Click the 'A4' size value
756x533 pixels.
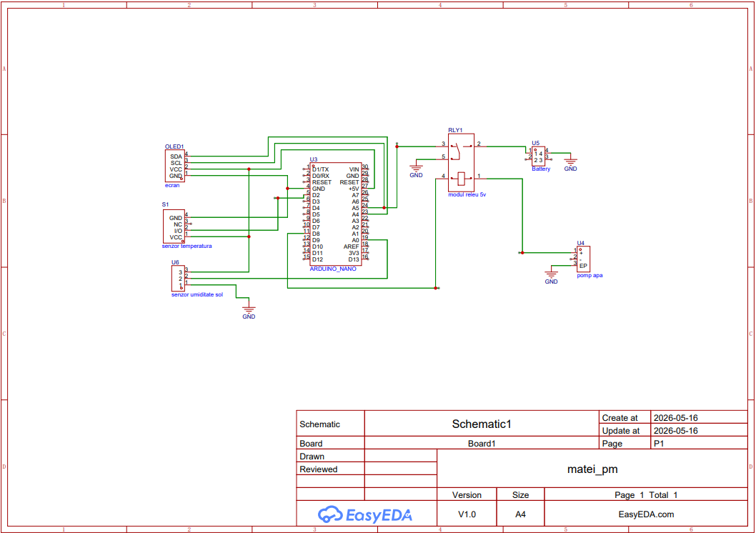(x=520, y=514)
